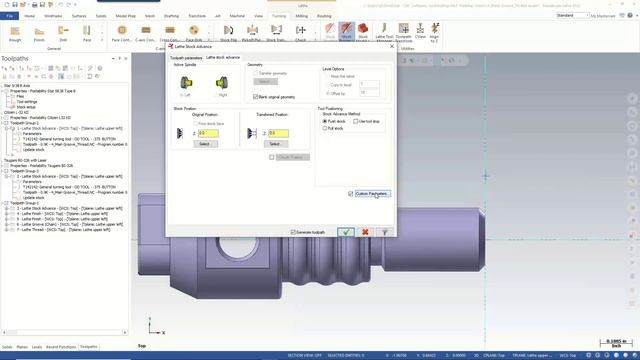Click the Print icon in quick access toolbar
Screen dimensions: 640x360
pyautogui.click(x=35, y=5)
